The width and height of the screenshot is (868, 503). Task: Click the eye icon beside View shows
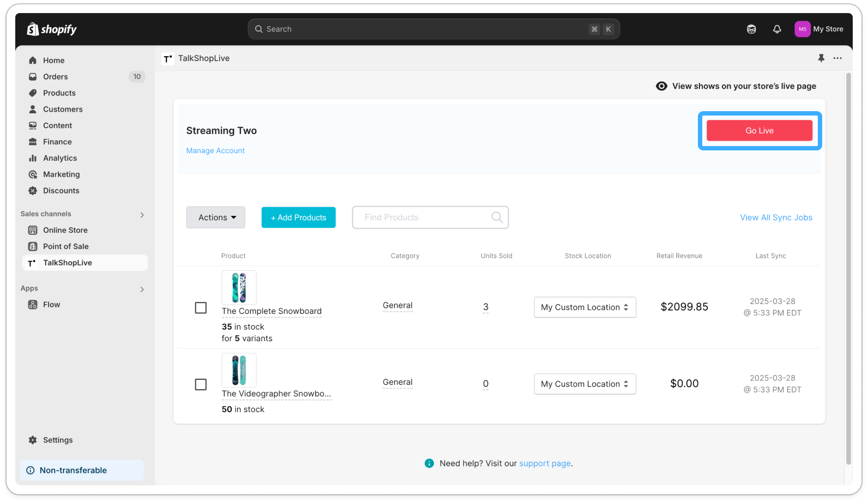(x=661, y=86)
